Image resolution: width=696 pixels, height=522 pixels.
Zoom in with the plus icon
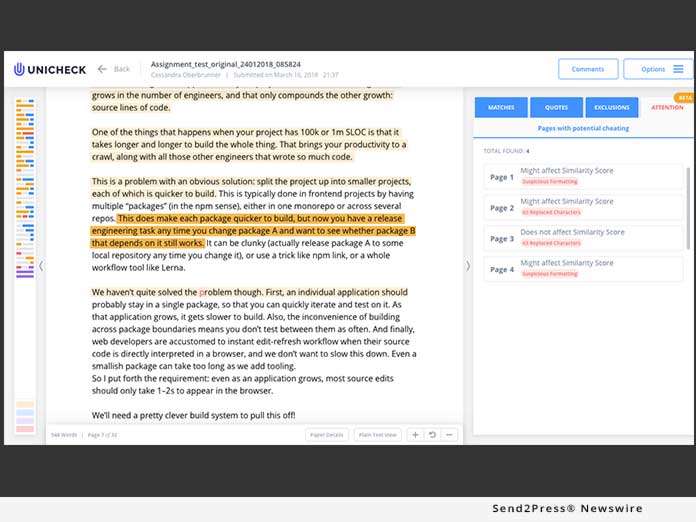[415, 434]
